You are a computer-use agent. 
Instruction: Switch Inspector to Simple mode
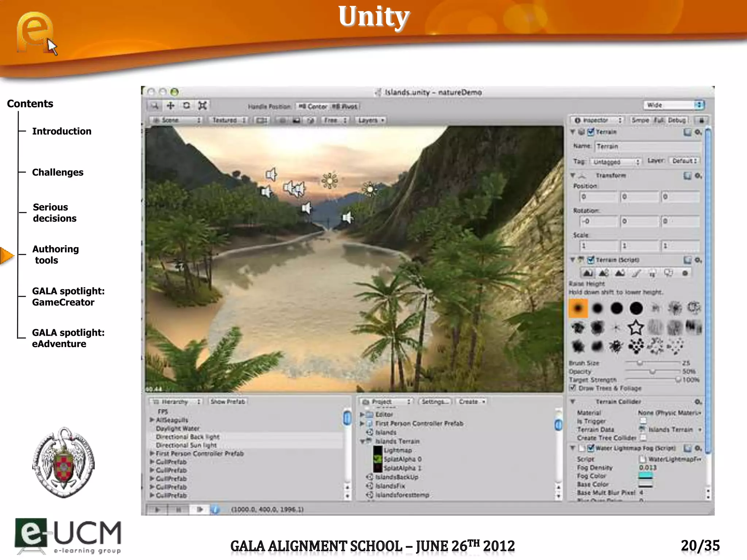[x=640, y=120]
